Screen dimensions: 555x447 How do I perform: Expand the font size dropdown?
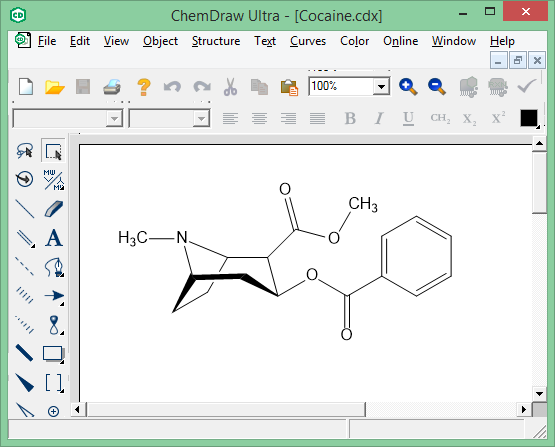[x=201, y=119]
